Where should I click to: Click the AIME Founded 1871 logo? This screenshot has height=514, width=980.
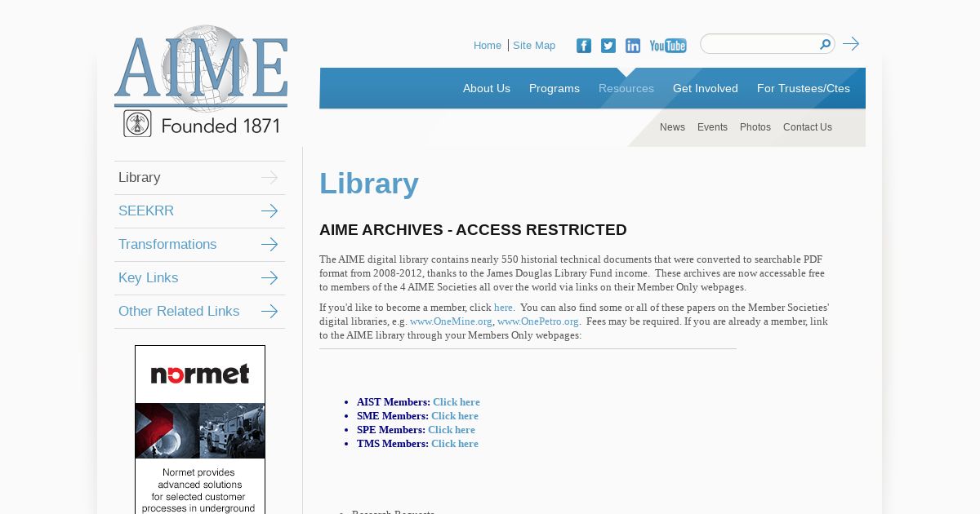[201, 82]
